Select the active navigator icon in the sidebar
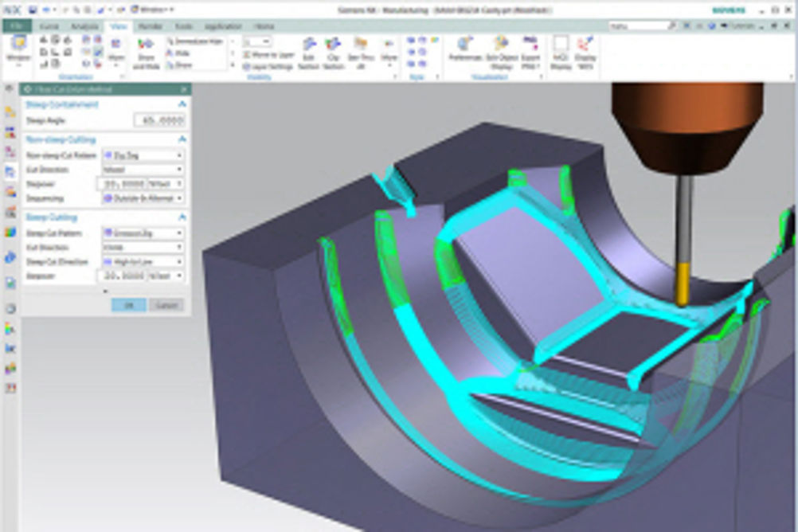 (x=10, y=171)
